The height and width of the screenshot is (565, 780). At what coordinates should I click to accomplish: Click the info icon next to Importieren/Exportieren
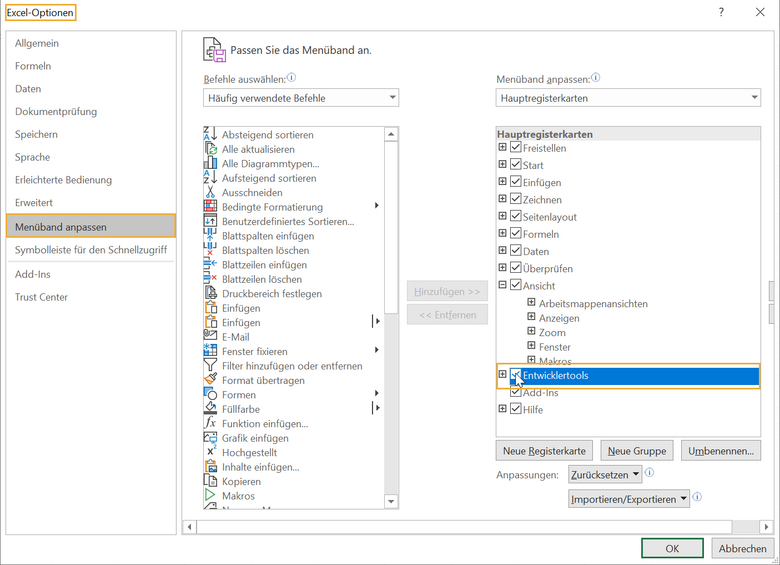pos(697,497)
